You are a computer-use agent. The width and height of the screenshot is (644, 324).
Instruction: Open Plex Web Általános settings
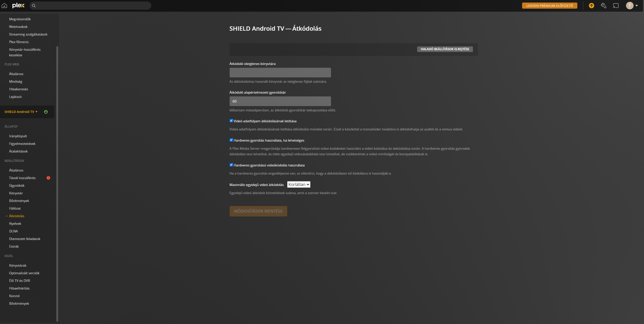(x=16, y=74)
